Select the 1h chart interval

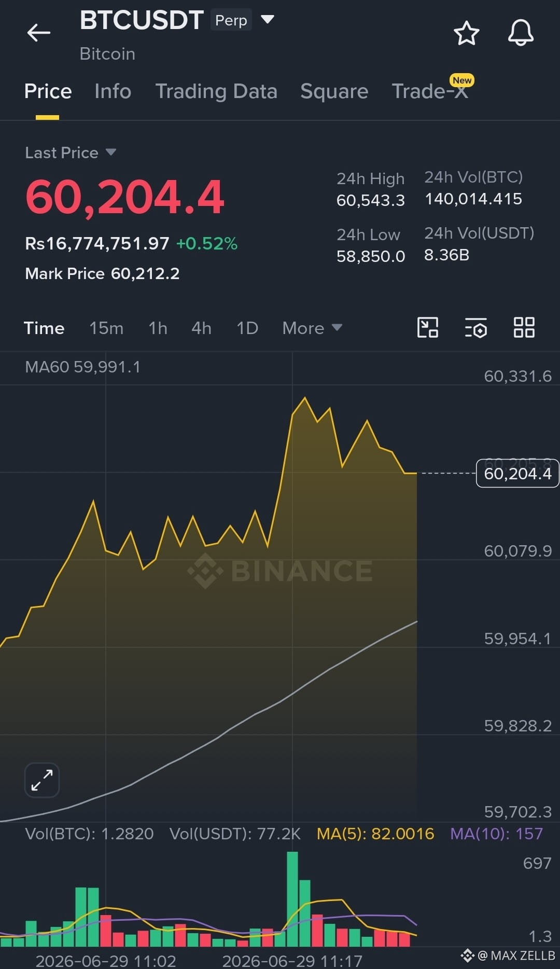pos(158,328)
